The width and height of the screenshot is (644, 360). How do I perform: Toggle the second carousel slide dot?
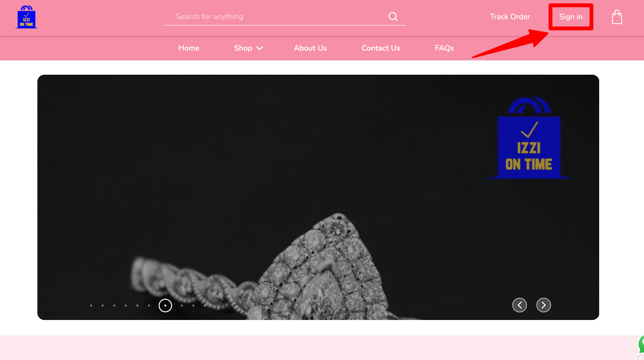[x=103, y=306]
